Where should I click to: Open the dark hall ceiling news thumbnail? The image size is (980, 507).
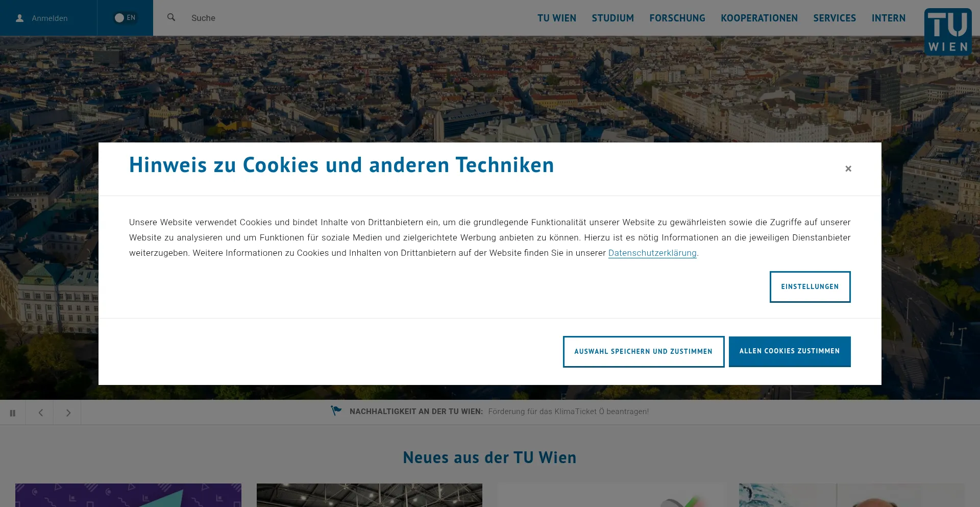tap(370, 495)
